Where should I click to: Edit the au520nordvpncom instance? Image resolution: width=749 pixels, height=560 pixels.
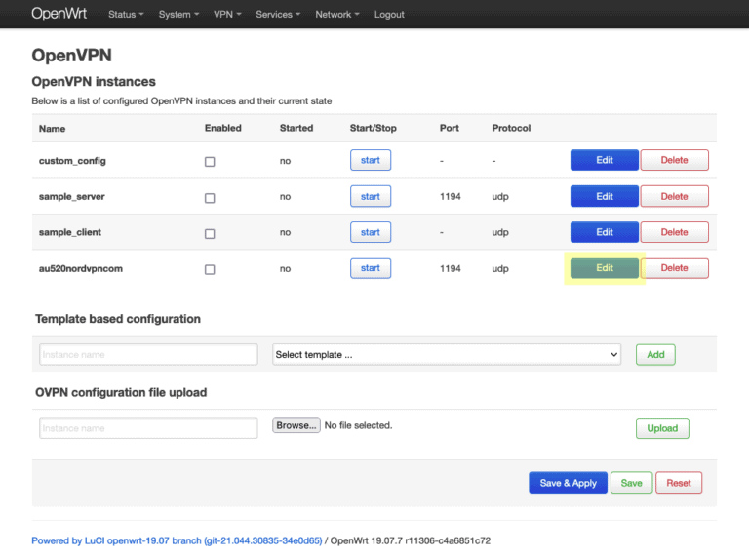(605, 268)
